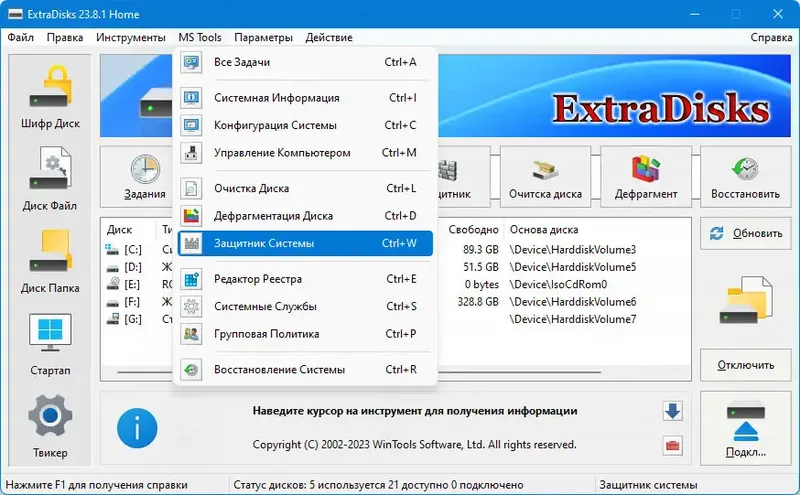Select the [G:] drive row

(396, 319)
